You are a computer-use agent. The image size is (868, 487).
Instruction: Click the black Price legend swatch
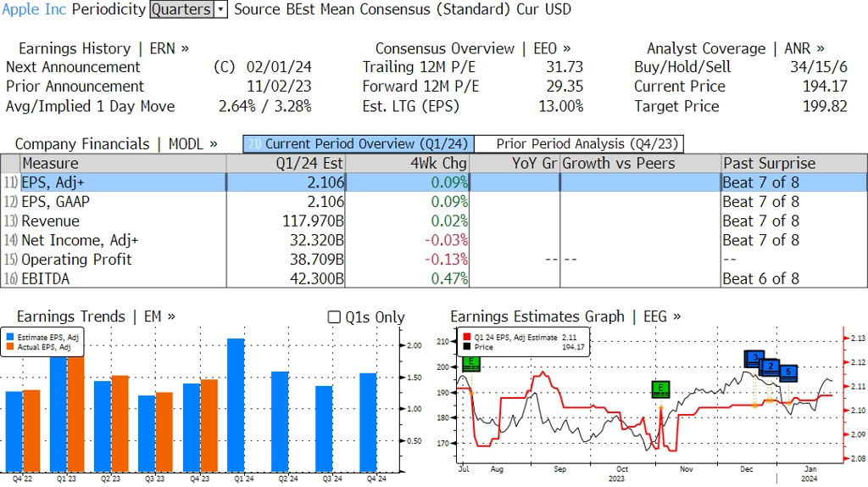tap(467, 347)
